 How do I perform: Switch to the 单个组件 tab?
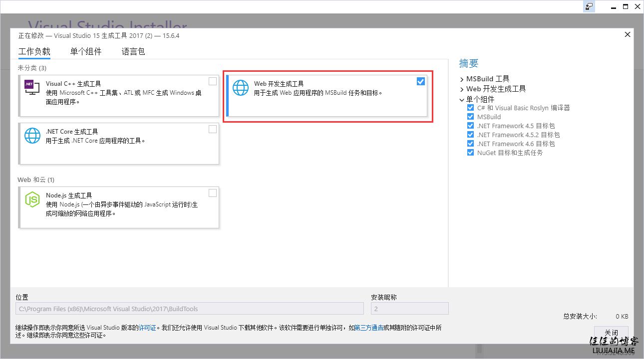[x=86, y=51]
